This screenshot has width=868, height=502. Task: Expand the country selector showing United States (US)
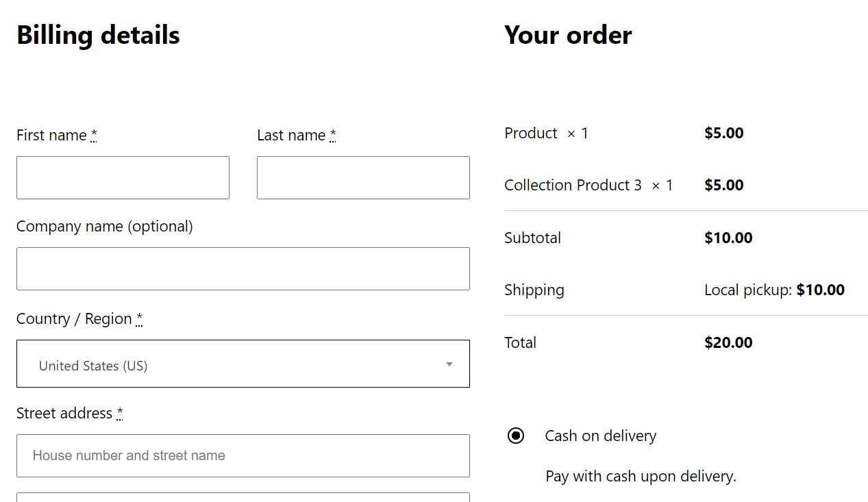243,364
